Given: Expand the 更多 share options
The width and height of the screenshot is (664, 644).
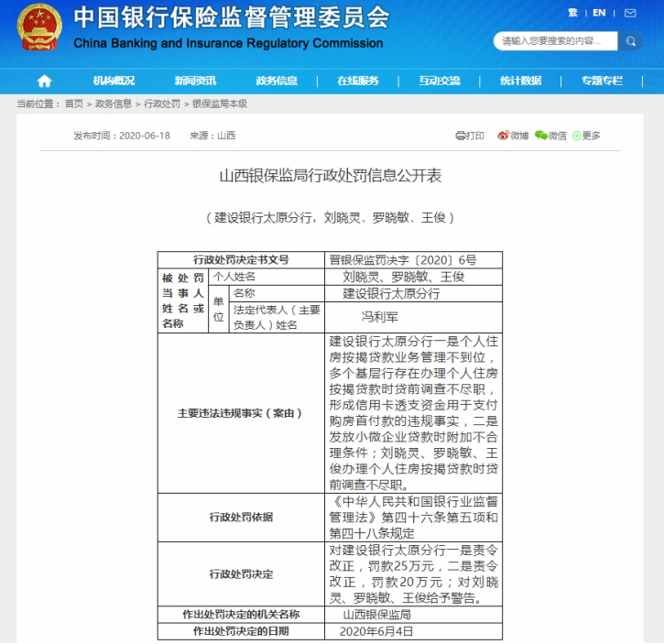Looking at the screenshot, I should pyautogui.click(x=586, y=136).
